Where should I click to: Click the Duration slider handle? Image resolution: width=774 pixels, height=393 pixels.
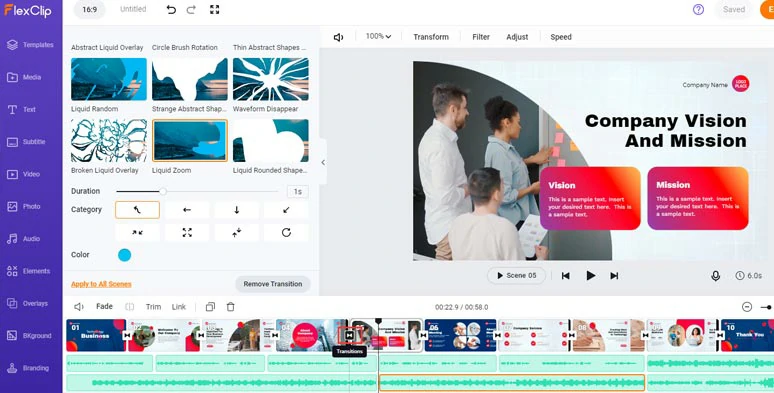(163, 192)
